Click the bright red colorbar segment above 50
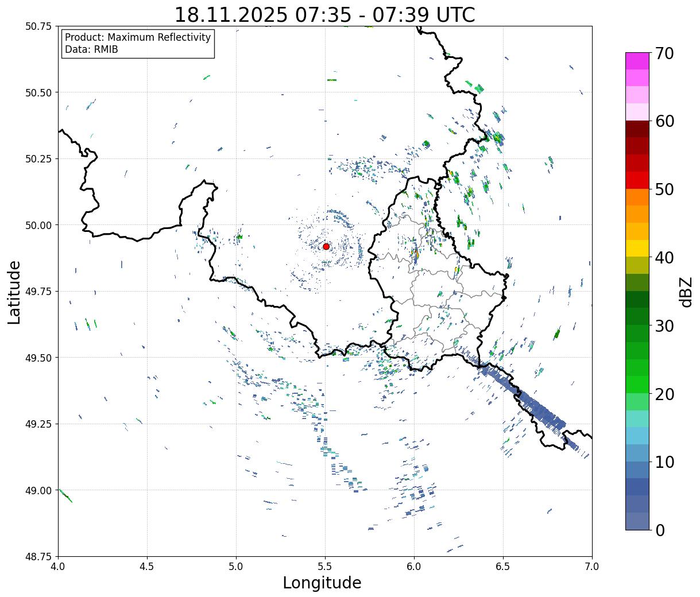Screen dimensions: 700x597 (637, 180)
